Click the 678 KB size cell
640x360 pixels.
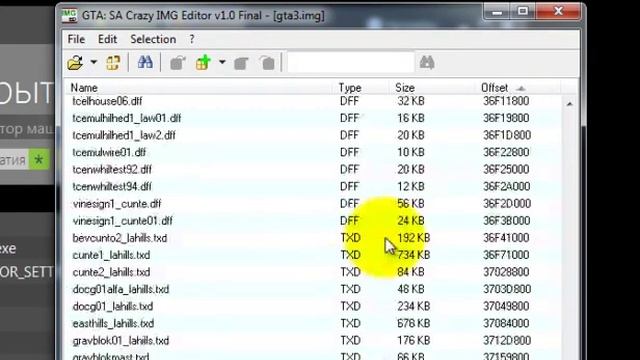tap(413, 324)
